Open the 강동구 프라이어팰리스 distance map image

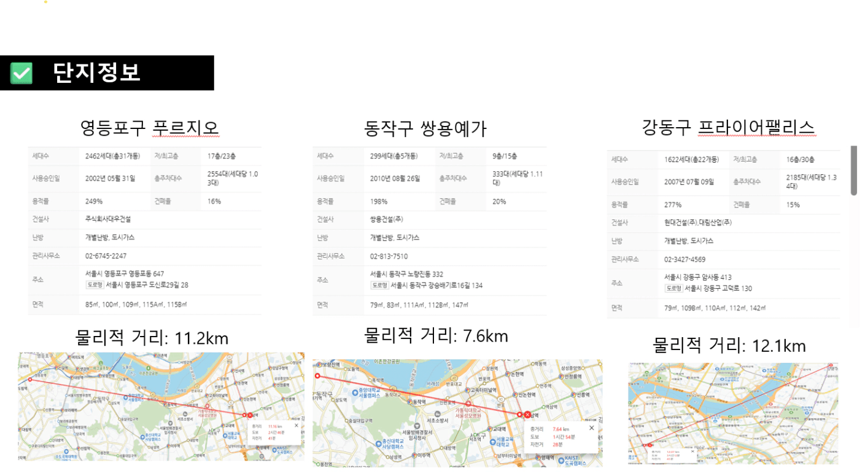[733, 413]
